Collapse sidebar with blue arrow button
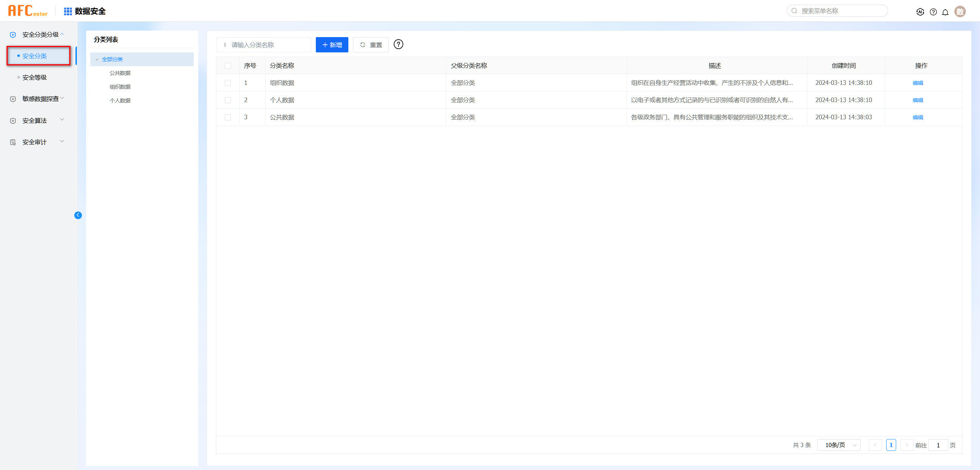 [78, 215]
